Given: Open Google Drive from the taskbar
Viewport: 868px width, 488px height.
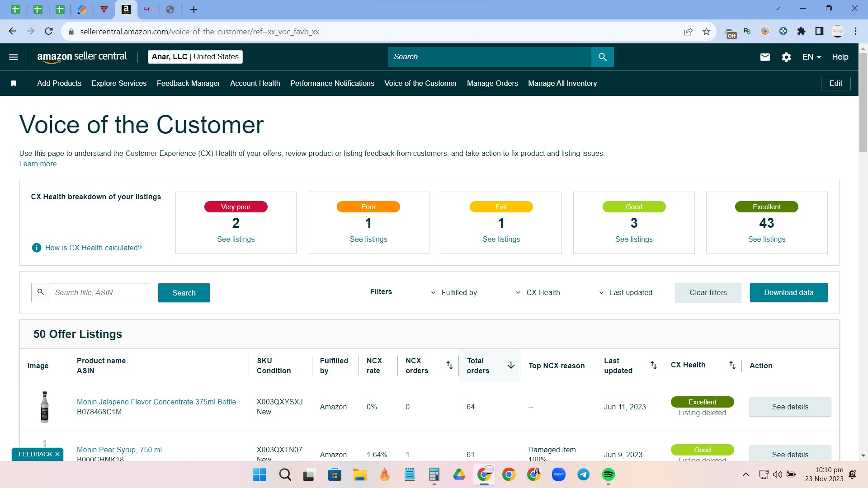Looking at the screenshot, I should (459, 474).
